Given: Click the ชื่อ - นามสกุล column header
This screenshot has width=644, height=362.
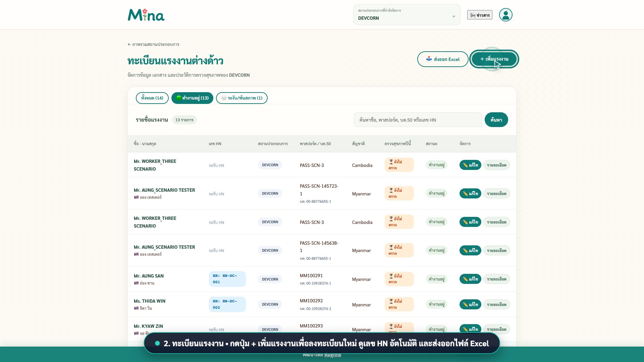Looking at the screenshot, I should (145, 143).
